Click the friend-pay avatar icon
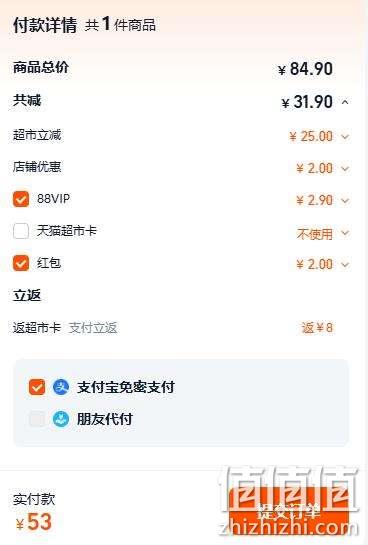 [61, 419]
